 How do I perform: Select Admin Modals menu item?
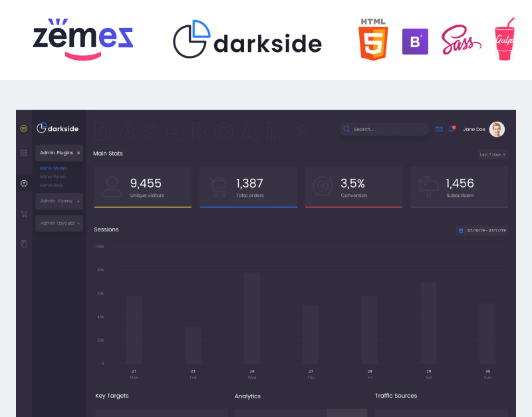coord(53,168)
